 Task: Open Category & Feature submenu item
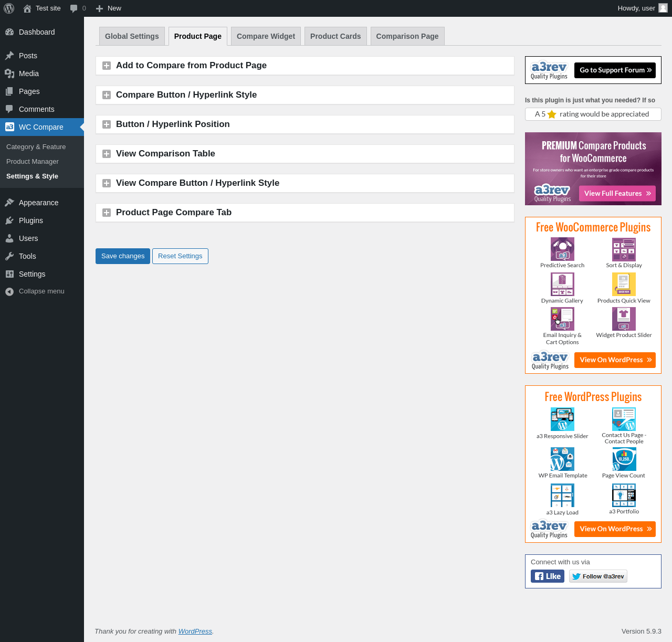pos(36,147)
